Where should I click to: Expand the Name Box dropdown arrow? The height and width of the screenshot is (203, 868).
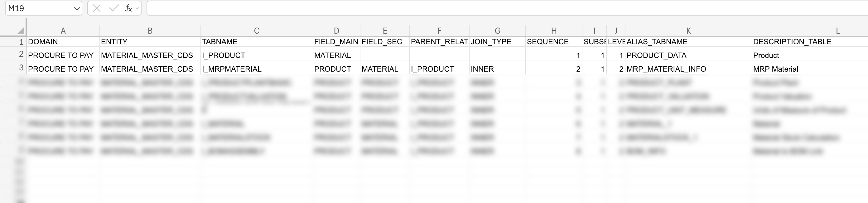tap(77, 9)
